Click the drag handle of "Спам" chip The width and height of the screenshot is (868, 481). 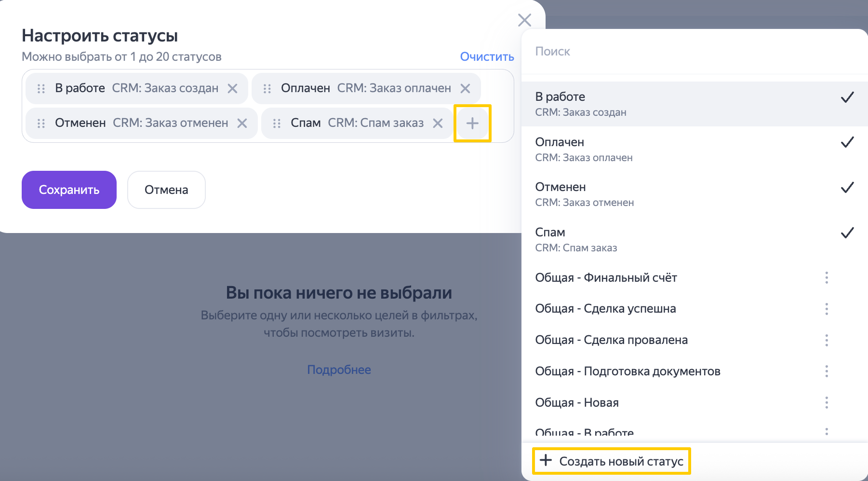pyautogui.click(x=277, y=124)
